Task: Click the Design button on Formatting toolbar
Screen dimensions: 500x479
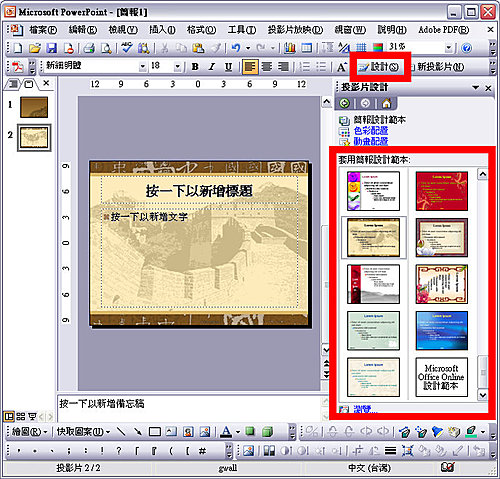Action: (379, 67)
